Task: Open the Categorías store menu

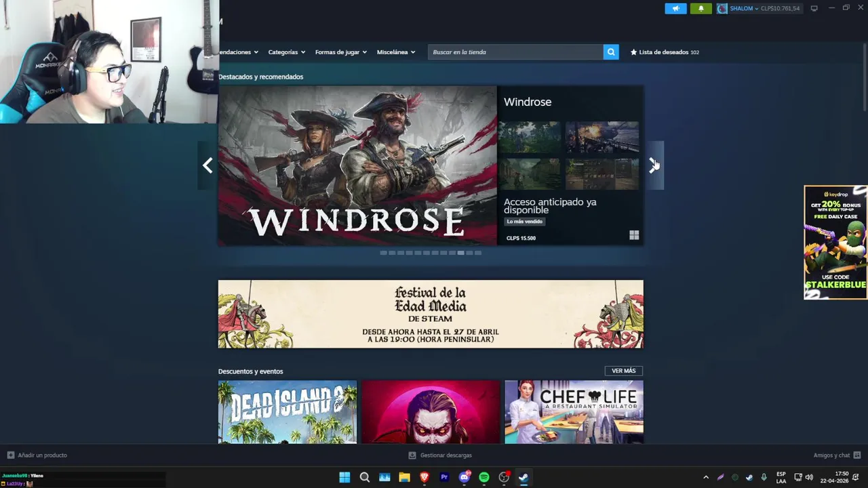Action: pyautogui.click(x=286, y=52)
